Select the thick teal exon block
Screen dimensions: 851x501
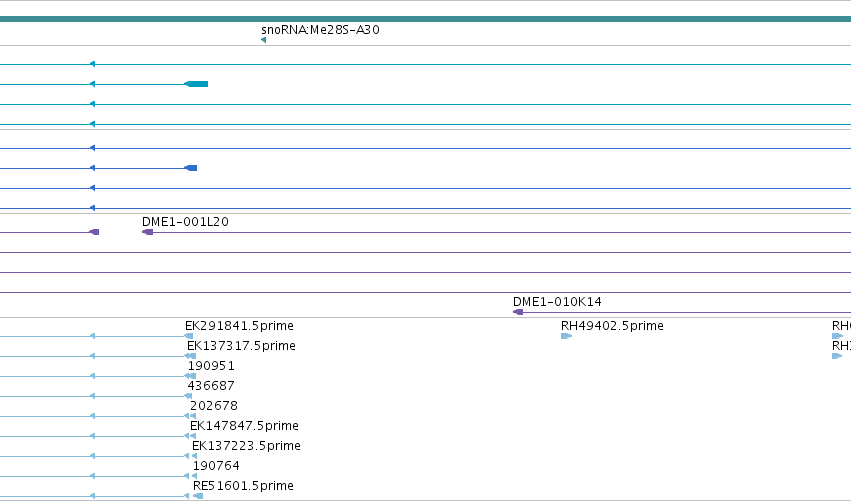pyautogui.click(x=196, y=84)
